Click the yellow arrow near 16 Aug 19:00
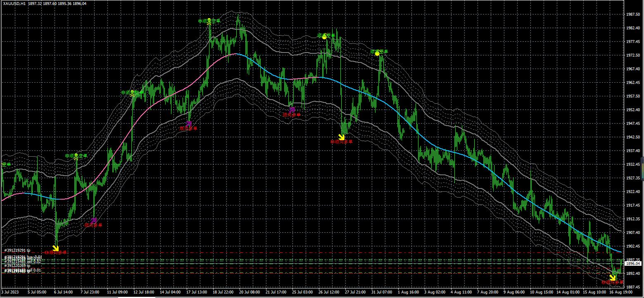The height and width of the screenshot is (298, 644). (x=613, y=278)
